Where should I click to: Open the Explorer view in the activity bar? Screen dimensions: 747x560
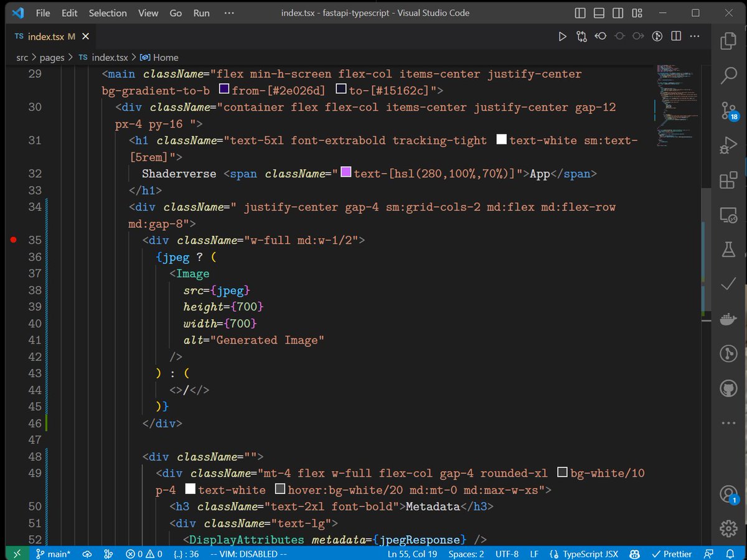click(x=728, y=42)
